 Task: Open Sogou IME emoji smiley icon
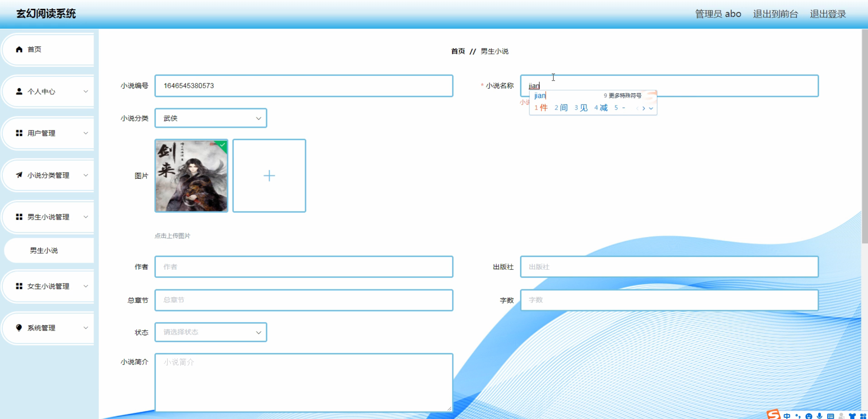pyautogui.click(x=809, y=416)
